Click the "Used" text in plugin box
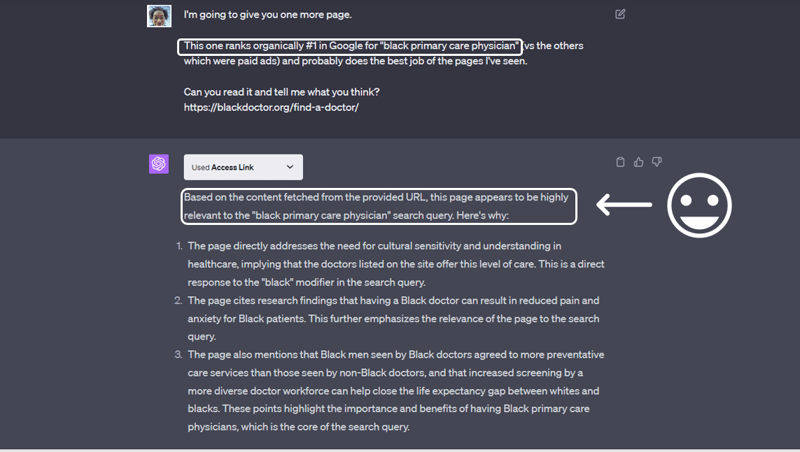800x452 pixels. (200, 167)
